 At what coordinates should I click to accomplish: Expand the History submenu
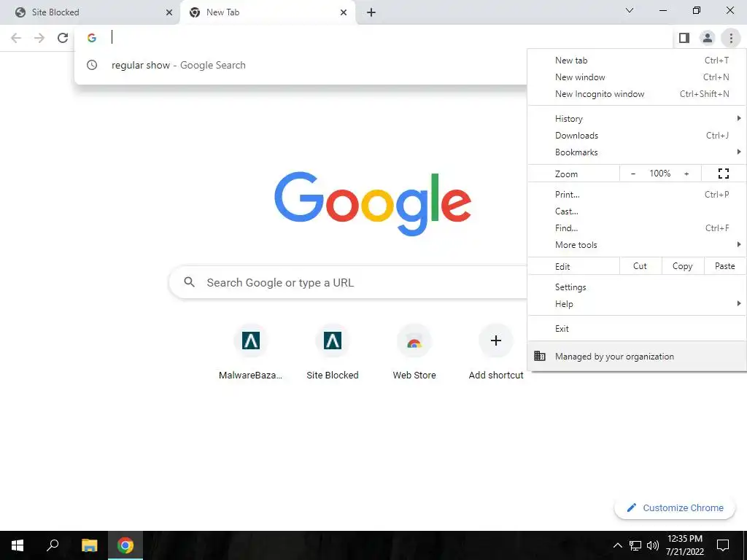tap(637, 119)
